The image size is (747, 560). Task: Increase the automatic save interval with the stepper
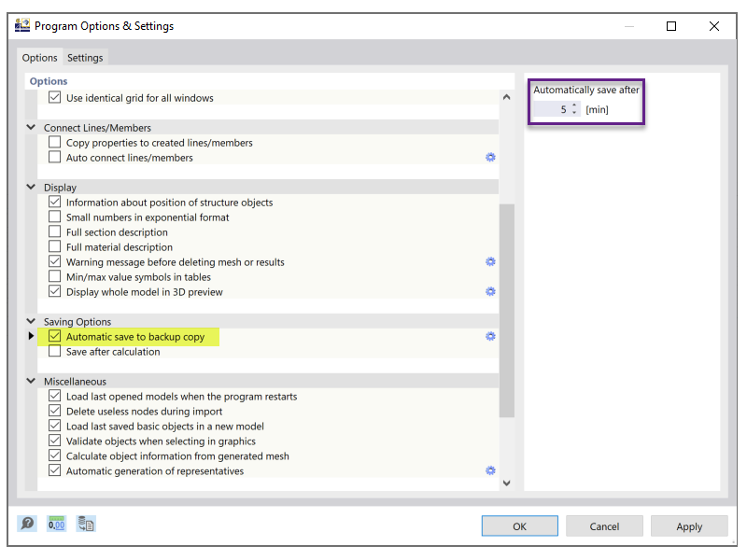point(573,105)
